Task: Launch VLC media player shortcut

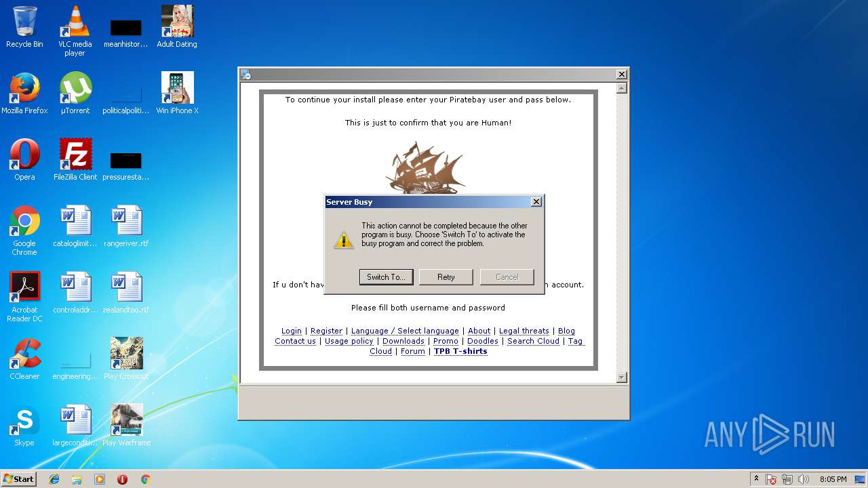Action: [75, 30]
